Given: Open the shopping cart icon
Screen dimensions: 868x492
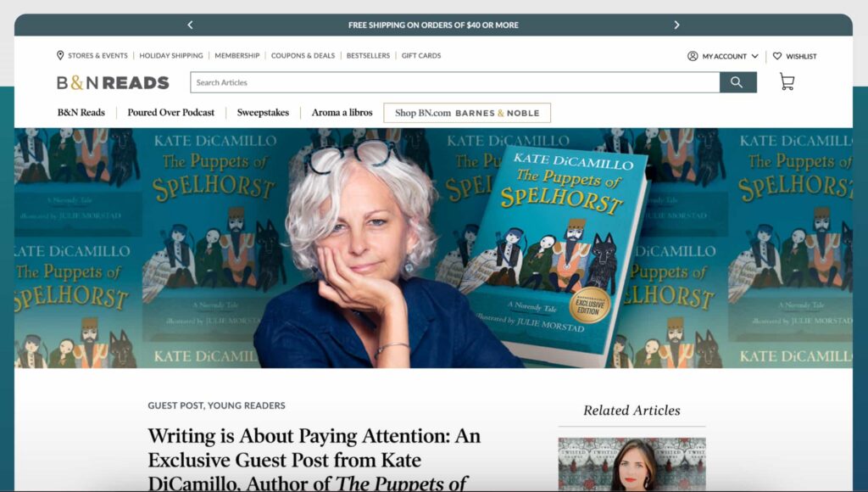Looking at the screenshot, I should [787, 82].
